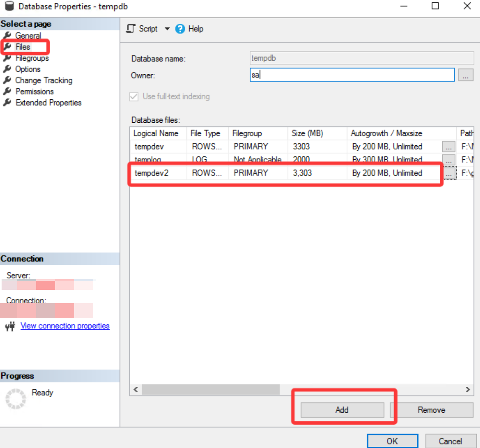Click the Autogrowth / Maxsize column header

401,133
